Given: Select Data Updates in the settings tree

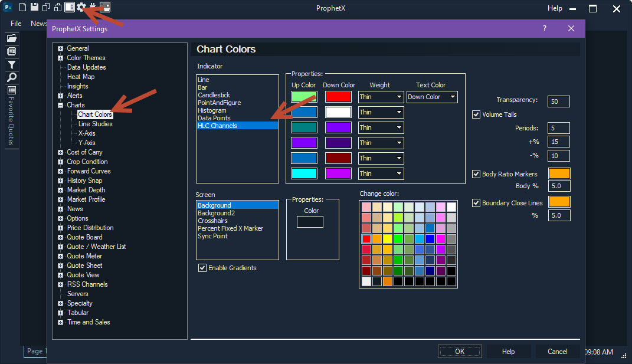Looking at the screenshot, I should click(x=87, y=67).
